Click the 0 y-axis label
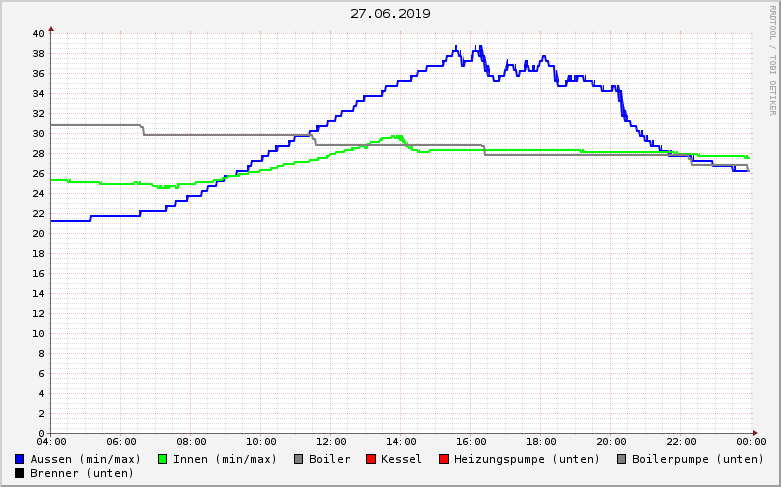 click(x=42, y=433)
